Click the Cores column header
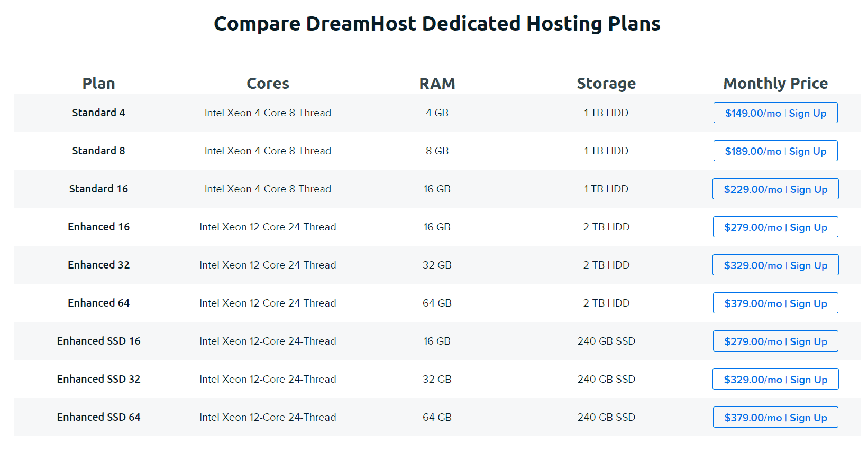Image resolution: width=868 pixels, height=453 pixels. (x=268, y=84)
